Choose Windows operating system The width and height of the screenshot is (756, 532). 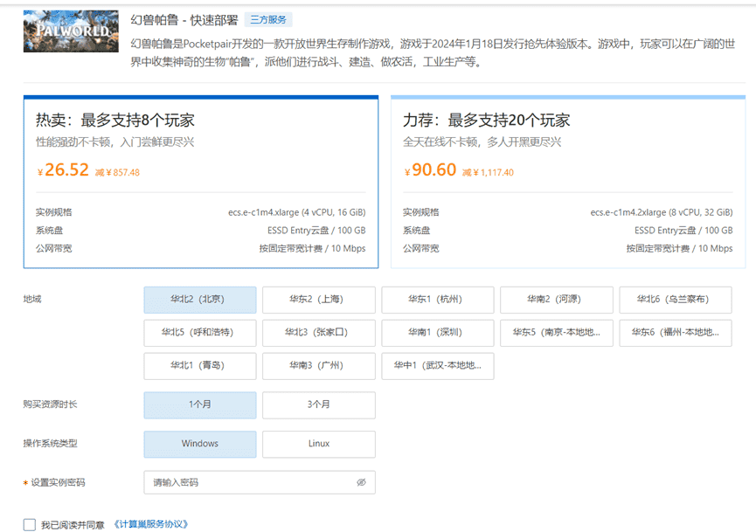pos(200,444)
